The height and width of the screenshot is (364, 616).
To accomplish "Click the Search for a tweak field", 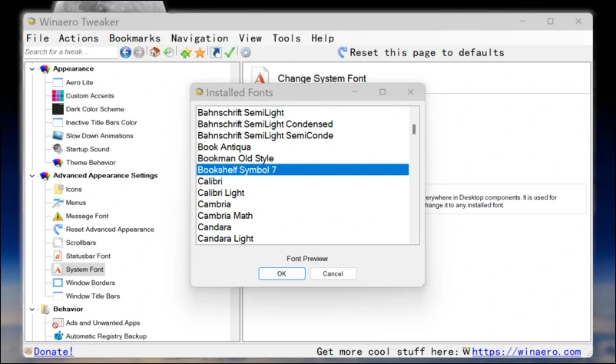I will click(71, 51).
